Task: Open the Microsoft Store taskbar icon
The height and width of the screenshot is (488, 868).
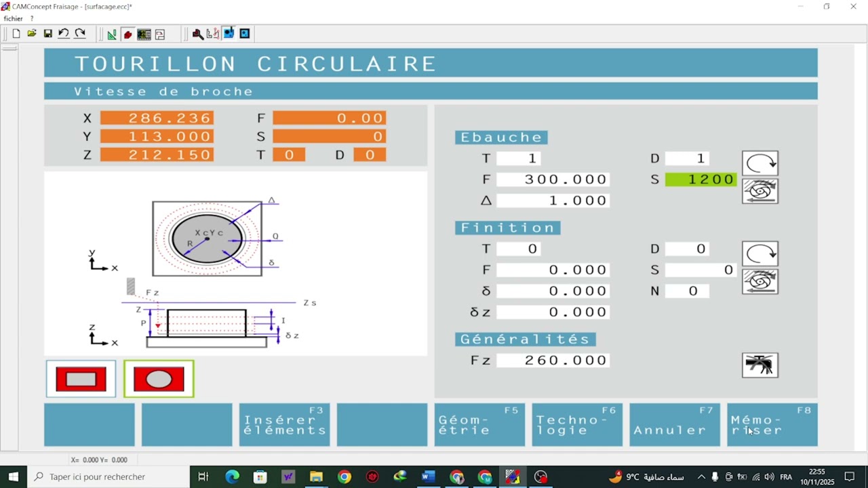Action: (260, 477)
